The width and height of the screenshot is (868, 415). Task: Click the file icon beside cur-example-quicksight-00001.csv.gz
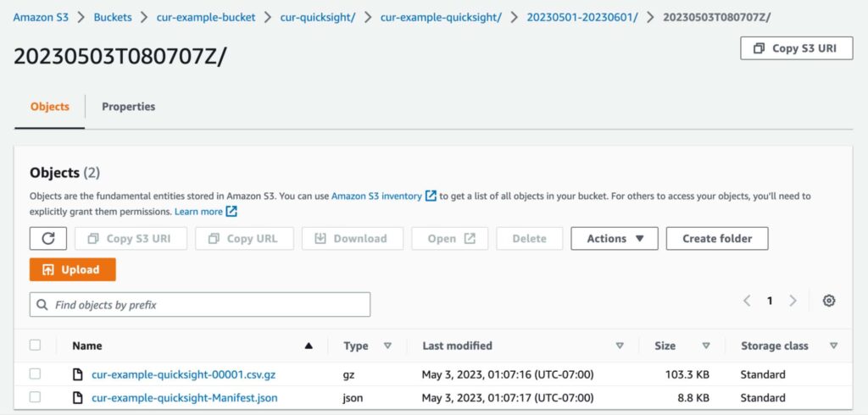click(79, 374)
